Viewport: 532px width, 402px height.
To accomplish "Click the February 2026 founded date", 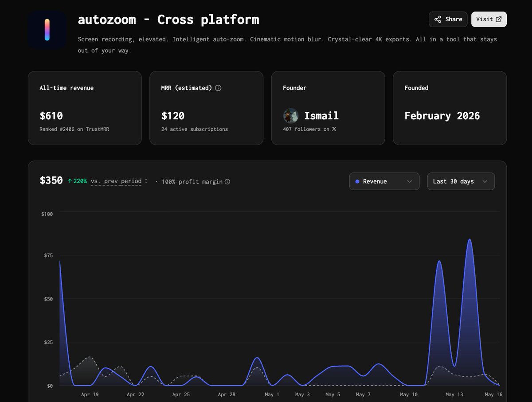I will point(442,116).
